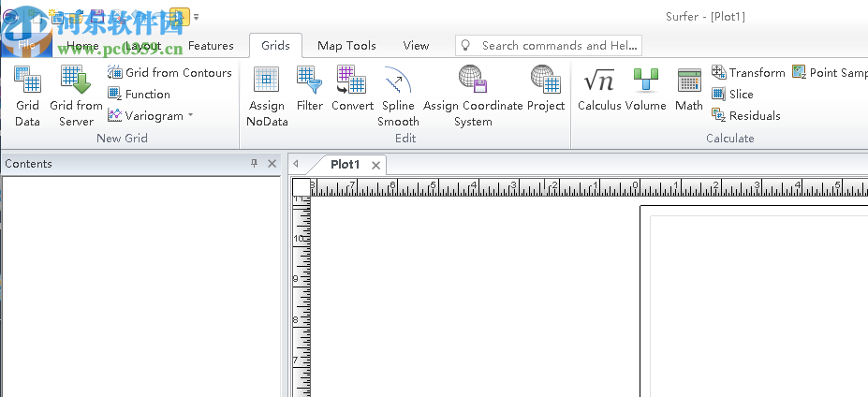
Task: Open Grid from Server tool
Action: click(76, 96)
